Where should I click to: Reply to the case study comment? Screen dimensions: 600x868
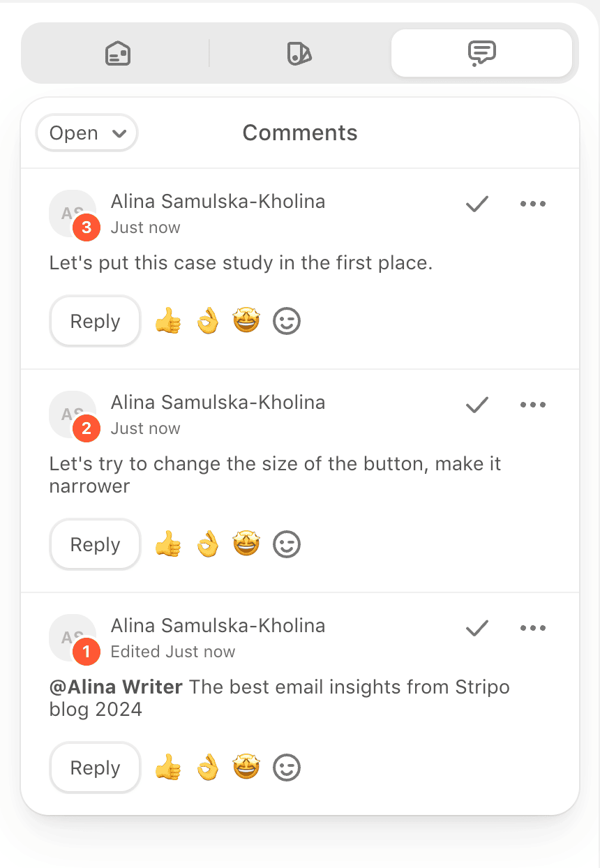point(94,321)
